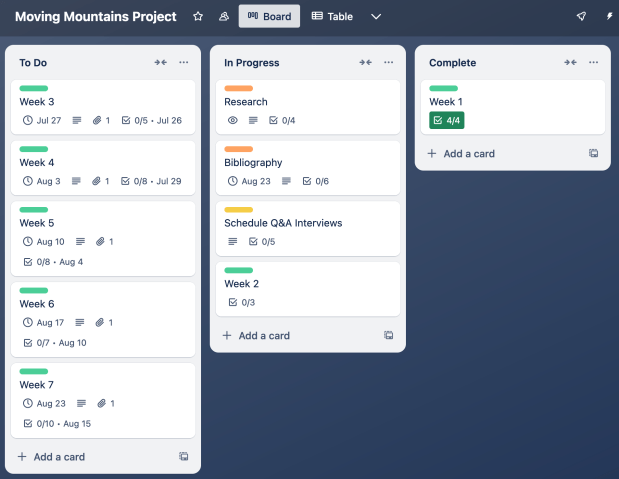Viewport: 619px width, 479px height.
Task: Click the lightning automation icon
Action: [x=610, y=16]
